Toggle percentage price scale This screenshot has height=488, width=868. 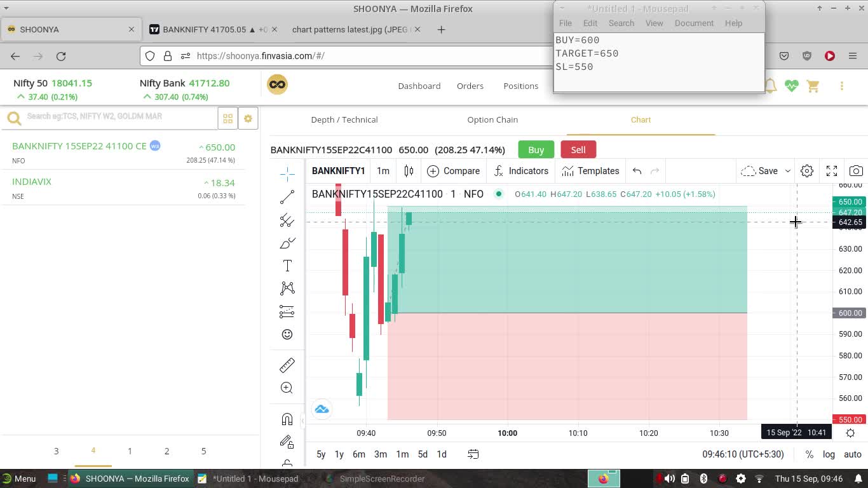pyautogui.click(x=809, y=454)
